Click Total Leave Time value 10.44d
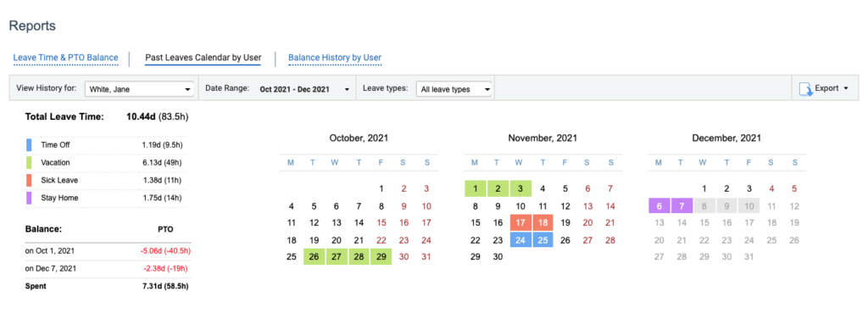 point(142,117)
